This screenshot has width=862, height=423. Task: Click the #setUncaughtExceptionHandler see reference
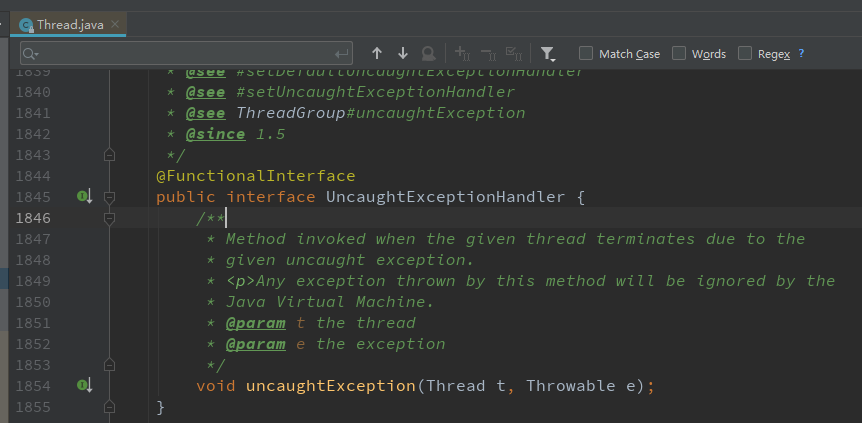click(375, 92)
